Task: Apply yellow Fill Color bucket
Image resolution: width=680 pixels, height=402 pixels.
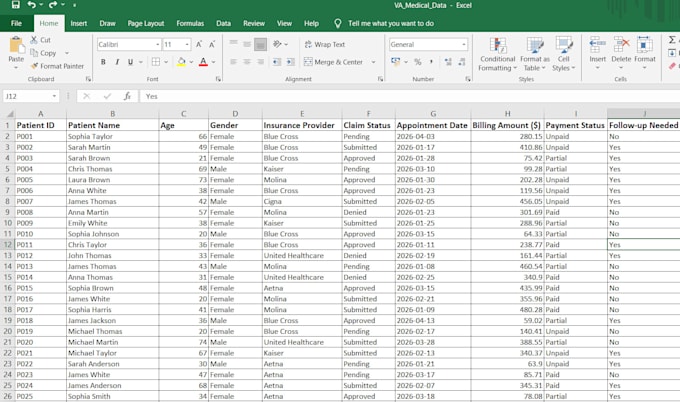Action: [181, 62]
